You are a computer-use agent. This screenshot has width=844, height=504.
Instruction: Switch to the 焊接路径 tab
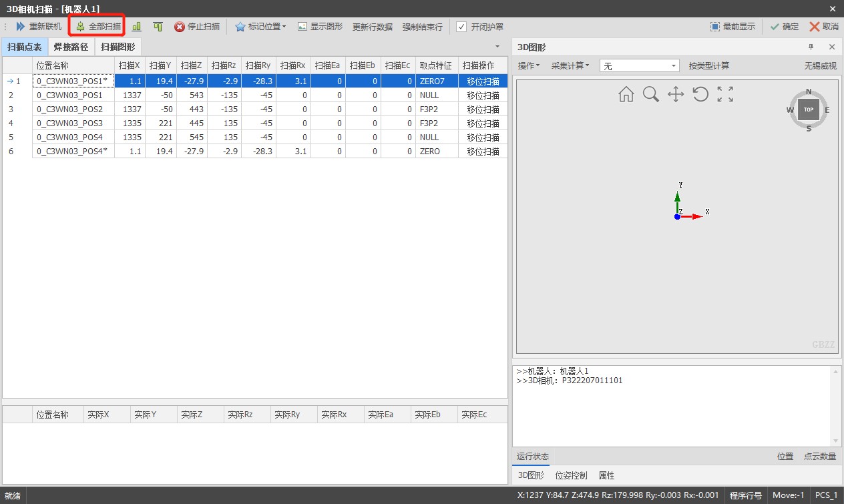coord(71,47)
